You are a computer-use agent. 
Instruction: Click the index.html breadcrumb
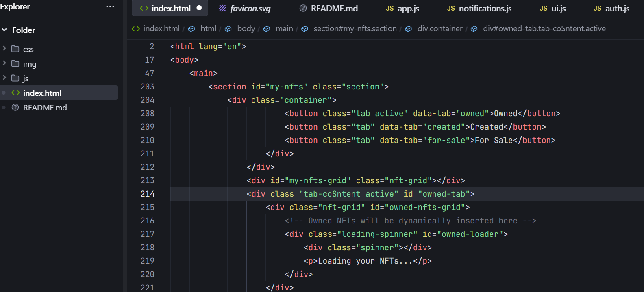pyautogui.click(x=161, y=28)
